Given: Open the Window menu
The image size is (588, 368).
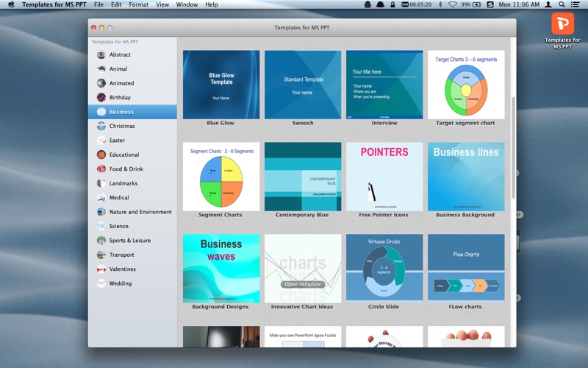Looking at the screenshot, I should (187, 4).
